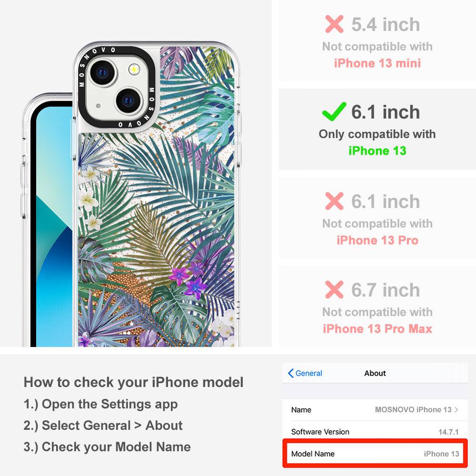Click the red X beside 6.7 inch
Screen dimensions: 476x476
[334, 289]
